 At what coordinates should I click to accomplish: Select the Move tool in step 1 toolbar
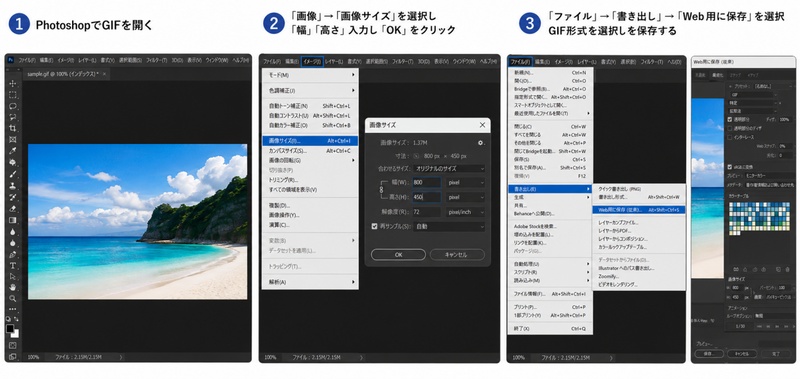tap(13, 83)
